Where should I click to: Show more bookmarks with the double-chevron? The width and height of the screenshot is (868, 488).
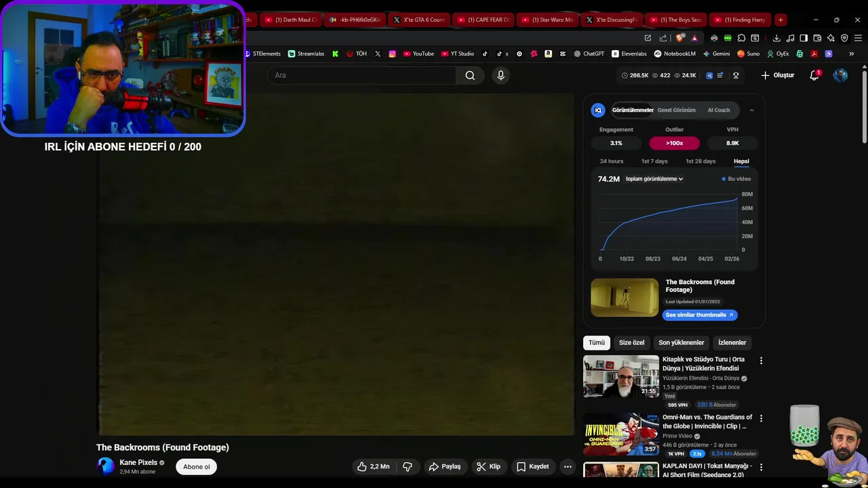pyautogui.click(x=851, y=54)
